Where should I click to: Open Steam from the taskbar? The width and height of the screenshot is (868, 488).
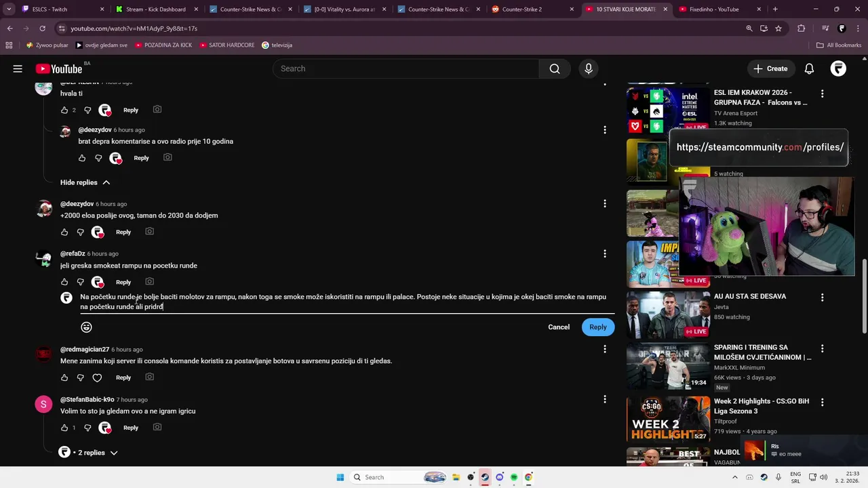(485, 477)
